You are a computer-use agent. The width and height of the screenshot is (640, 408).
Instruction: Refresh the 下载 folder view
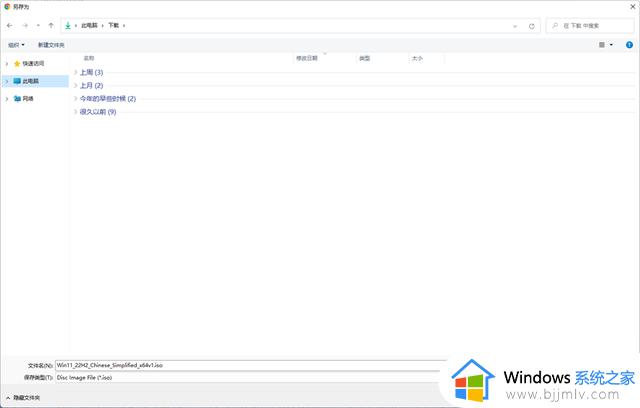531,26
